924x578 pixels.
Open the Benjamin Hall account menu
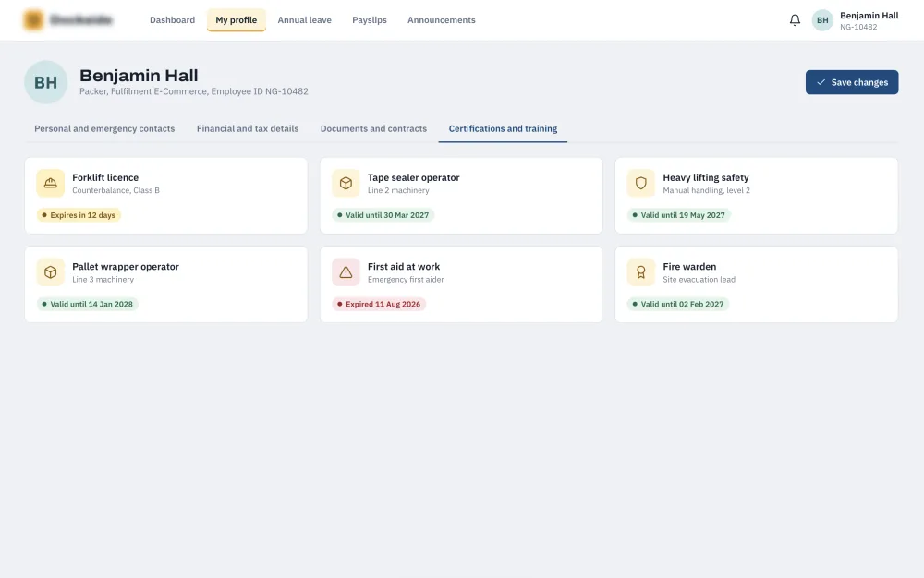click(x=855, y=20)
